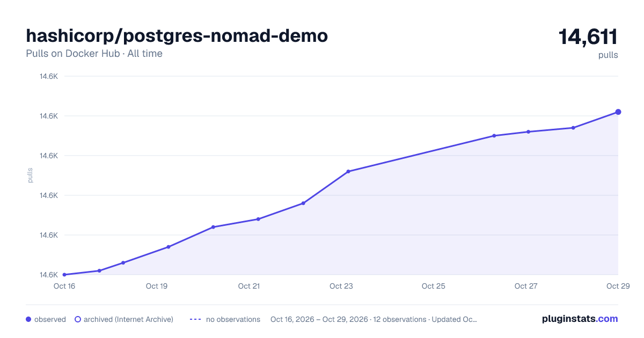
Task: Click the data point at Oct 16
Action: tap(64, 275)
